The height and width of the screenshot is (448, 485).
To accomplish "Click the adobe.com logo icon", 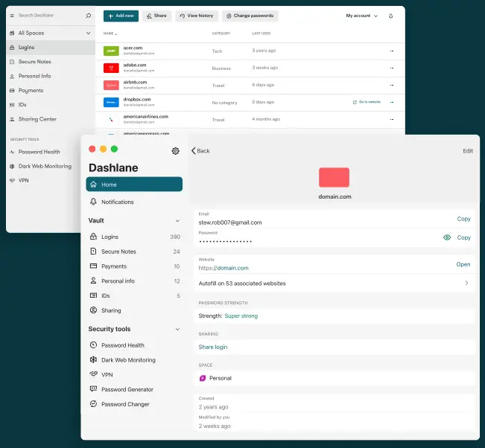I will (x=111, y=68).
